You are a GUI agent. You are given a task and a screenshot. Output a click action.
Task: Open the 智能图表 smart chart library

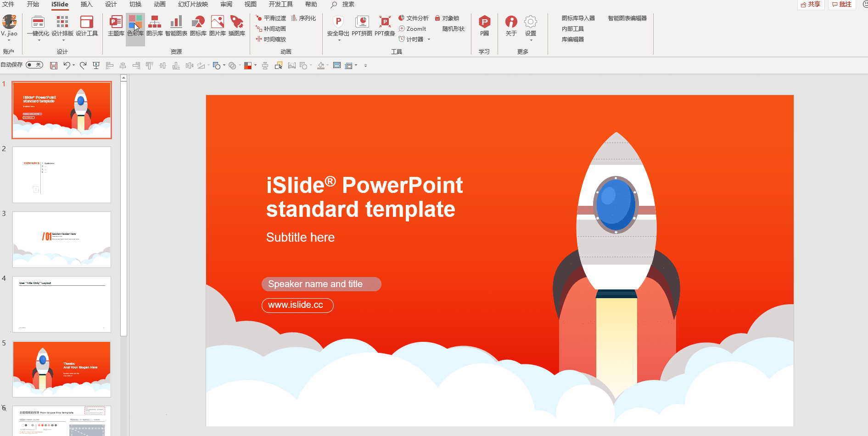176,25
